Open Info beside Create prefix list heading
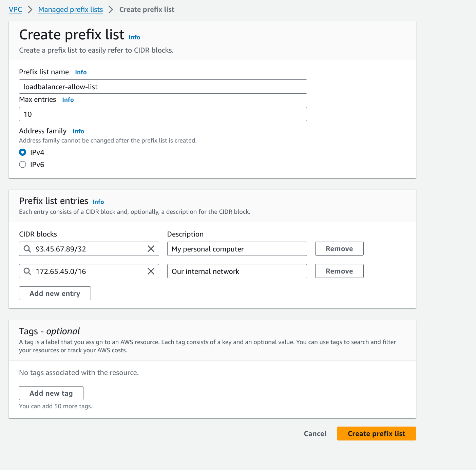The height and width of the screenshot is (470, 476). pos(134,37)
